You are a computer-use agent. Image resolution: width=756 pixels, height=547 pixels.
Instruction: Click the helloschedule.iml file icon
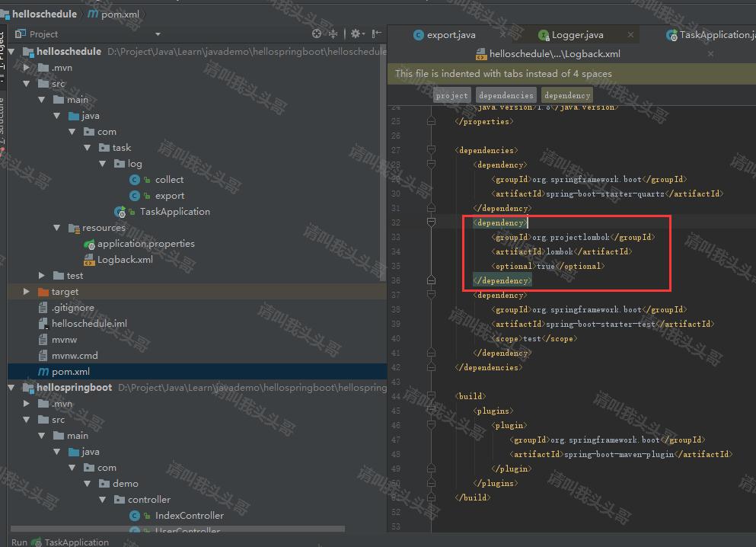tap(43, 324)
